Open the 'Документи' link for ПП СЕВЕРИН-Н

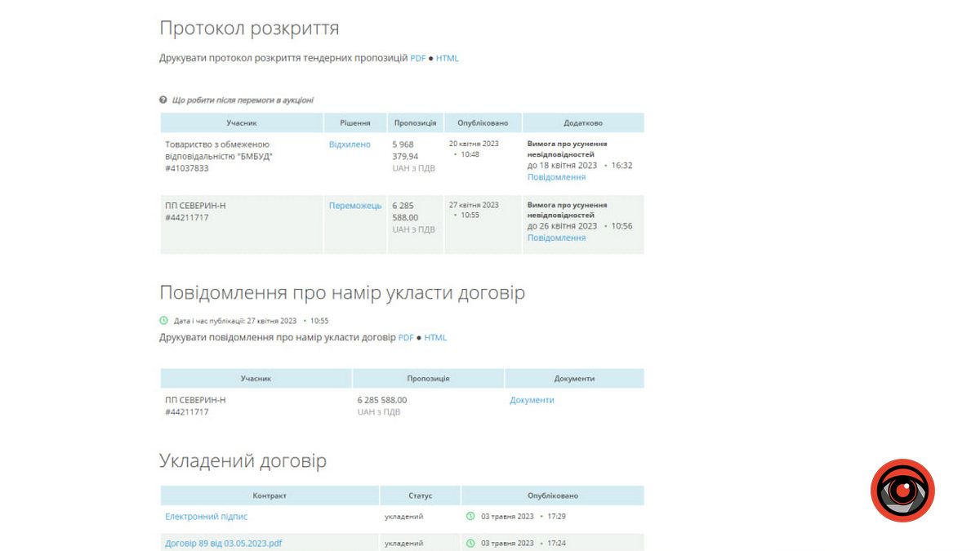[x=532, y=400]
